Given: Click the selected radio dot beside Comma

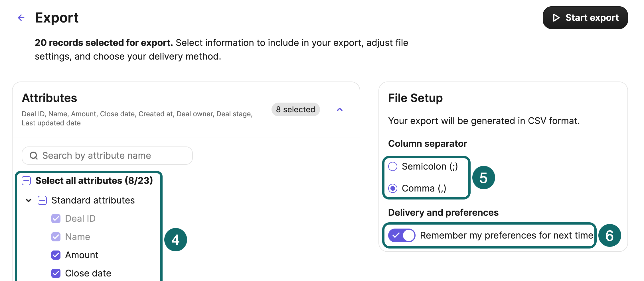Looking at the screenshot, I should click(393, 188).
